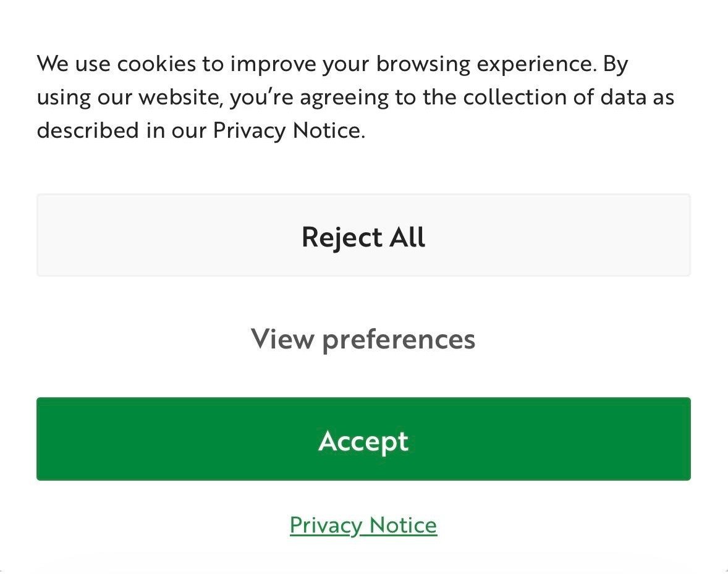Select the light gray Reject All option
728x574 pixels.
363,235
